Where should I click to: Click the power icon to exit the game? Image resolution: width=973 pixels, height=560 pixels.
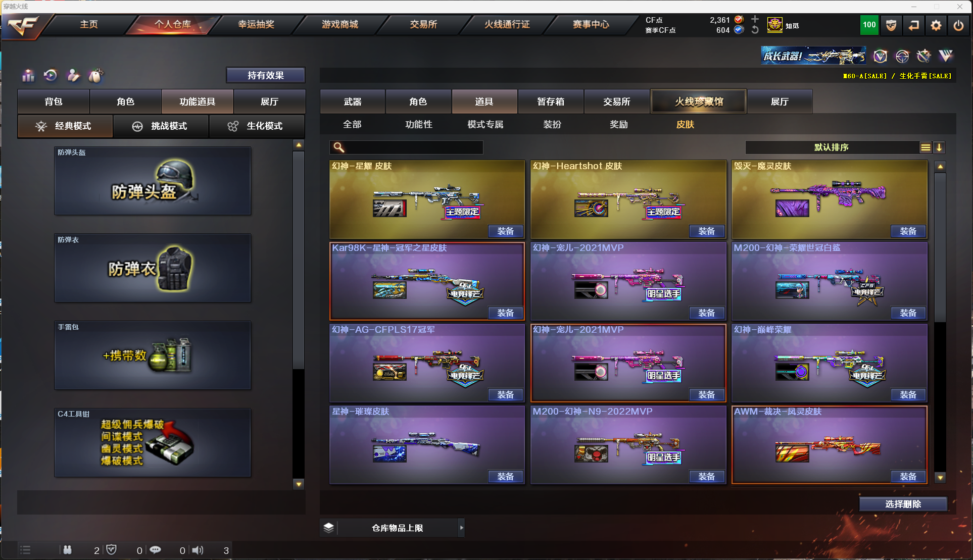tap(958, 25)
